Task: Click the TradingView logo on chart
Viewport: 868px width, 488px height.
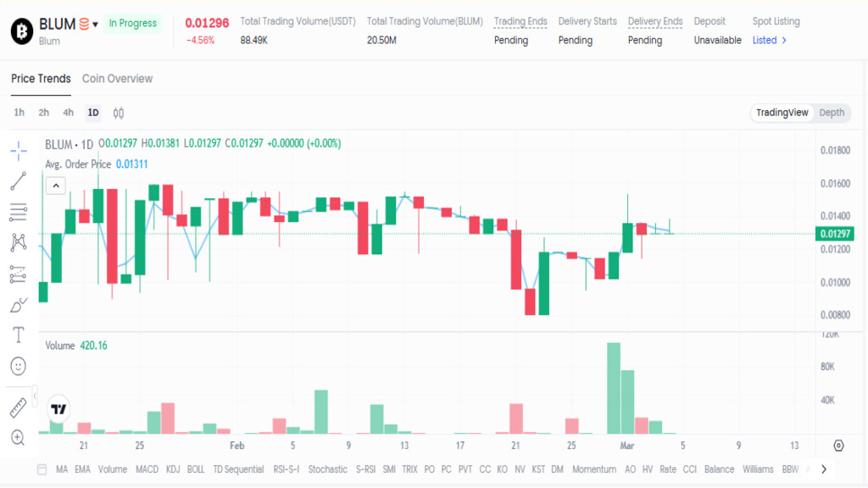Action: (58, 409)
